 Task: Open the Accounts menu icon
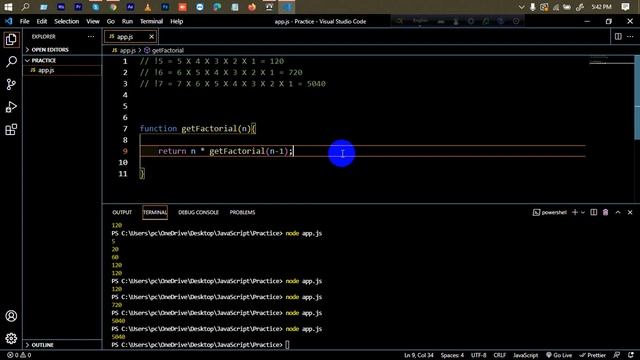coord(11,316)
